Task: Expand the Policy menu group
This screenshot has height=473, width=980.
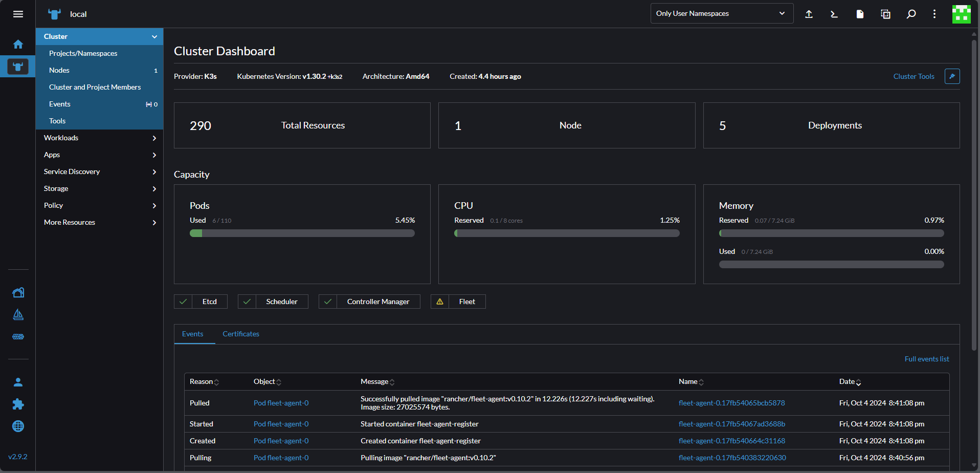Action: coord(99,205)
